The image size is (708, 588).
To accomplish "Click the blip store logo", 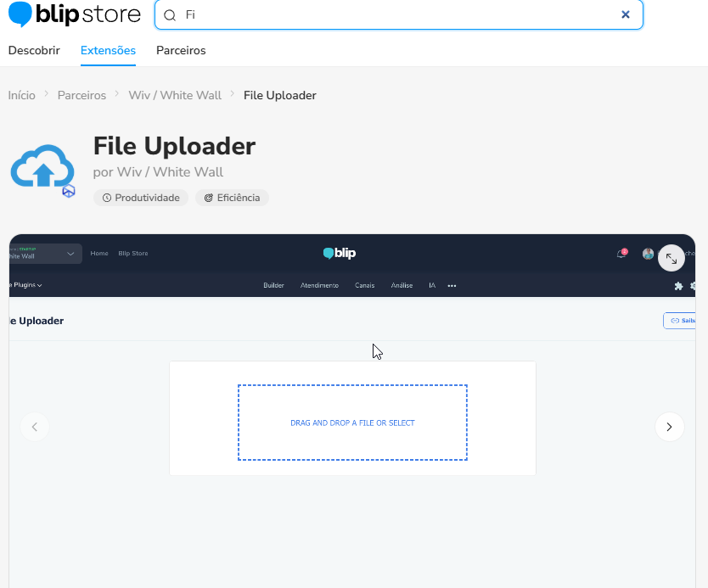I will (75, 14).
